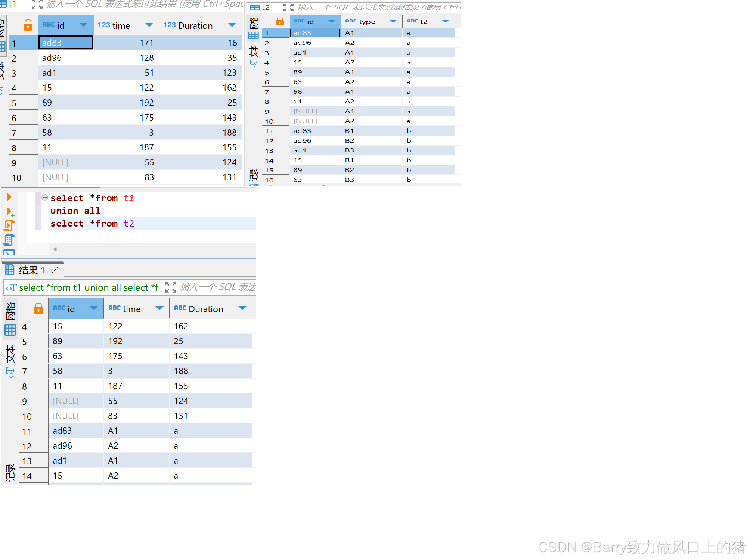This screenshot has width=747, height=560.
Task: Click the lock icon in the t1 table header
Action: (28, 25)
